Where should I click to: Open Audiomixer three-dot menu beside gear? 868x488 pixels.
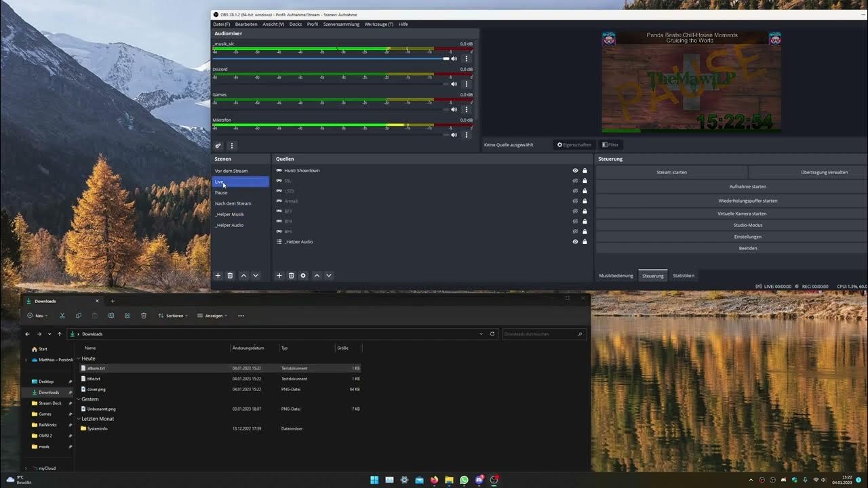[231, 146]
